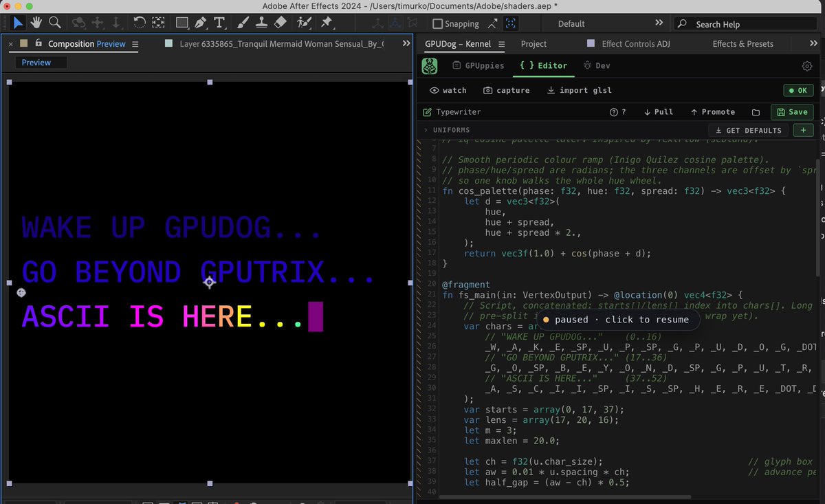This screenshot has height=504, width=825.
Task: Click the magnifier icon in Search Help
Action: pos(682,24)
